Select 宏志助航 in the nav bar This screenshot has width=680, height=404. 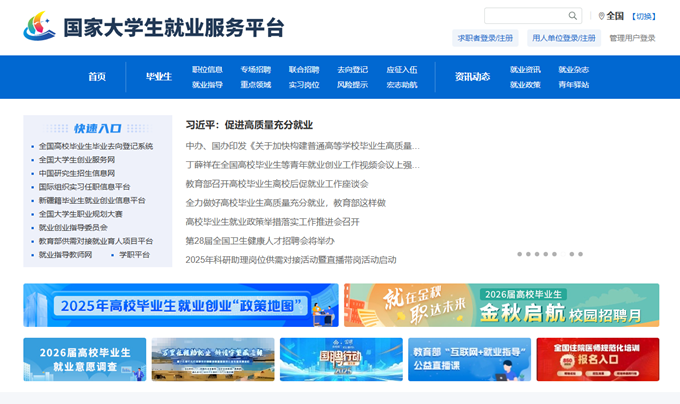[x=402, y=85]
